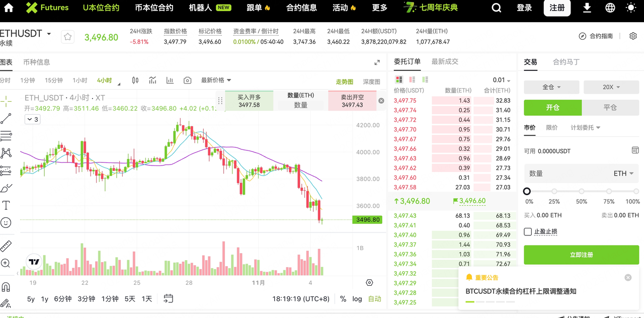Select the 限价 limit order tab

(x=552, y=128)
